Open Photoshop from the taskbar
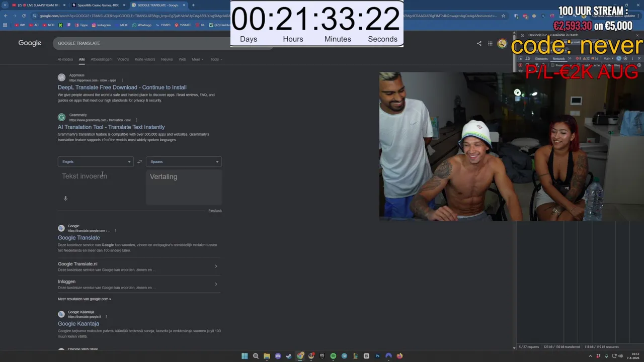Screen dimensions: 644x362 [x=377, y=356]
